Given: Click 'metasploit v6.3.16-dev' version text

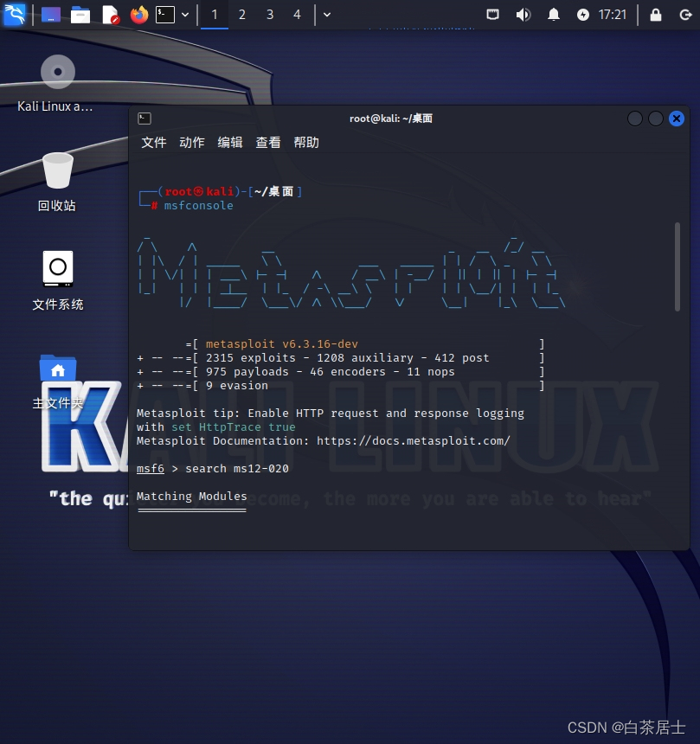Looking at the screenshot, I should (x=282, y=344).
